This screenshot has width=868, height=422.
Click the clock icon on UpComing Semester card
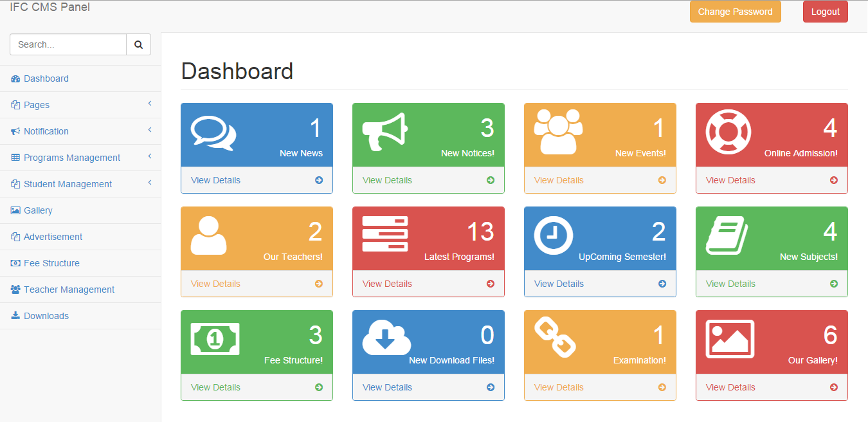pos(553,235)
